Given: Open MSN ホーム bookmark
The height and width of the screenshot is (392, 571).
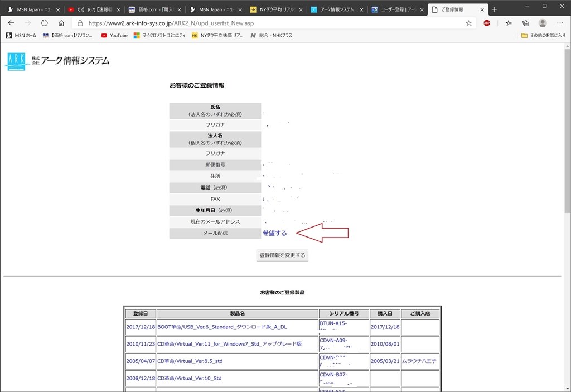Looking at the screenshot, I should pos(21,35).
